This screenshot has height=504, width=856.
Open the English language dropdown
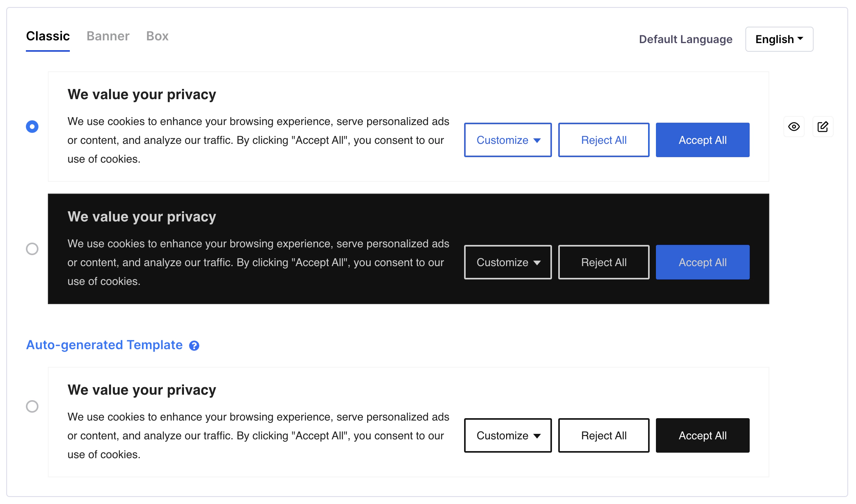pos(779,39)
